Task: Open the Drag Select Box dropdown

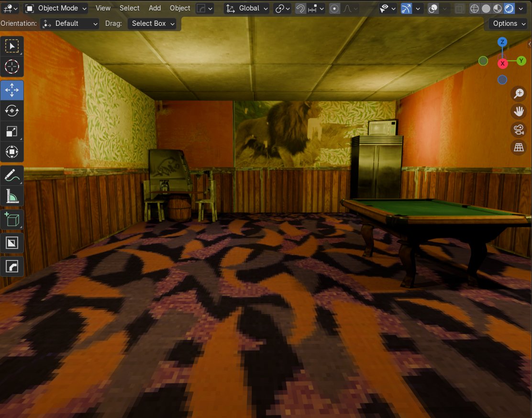Action: pyautogui.click(x=152, y=23)
